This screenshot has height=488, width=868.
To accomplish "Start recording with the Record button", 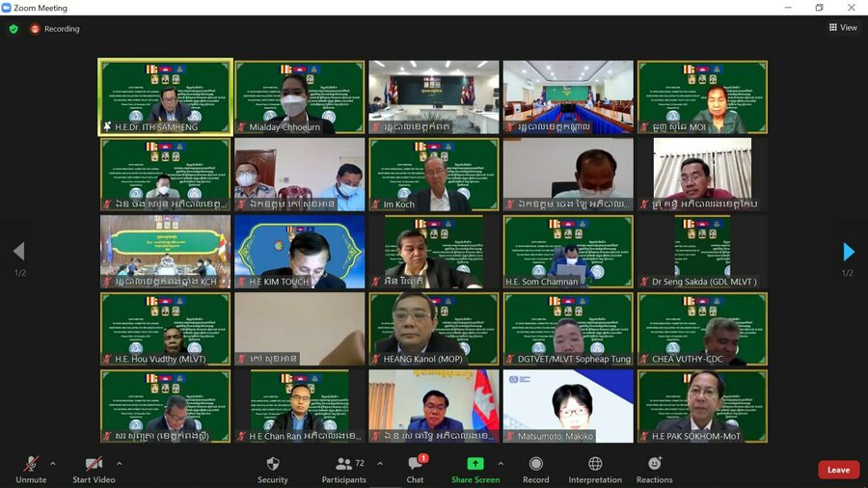I will (x=535, y=468).
